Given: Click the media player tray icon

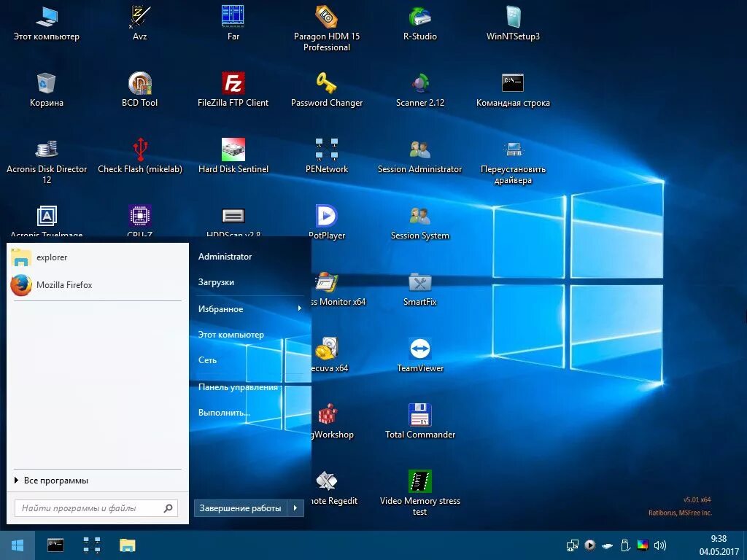Looking at the screenshot, I should 589,545.
